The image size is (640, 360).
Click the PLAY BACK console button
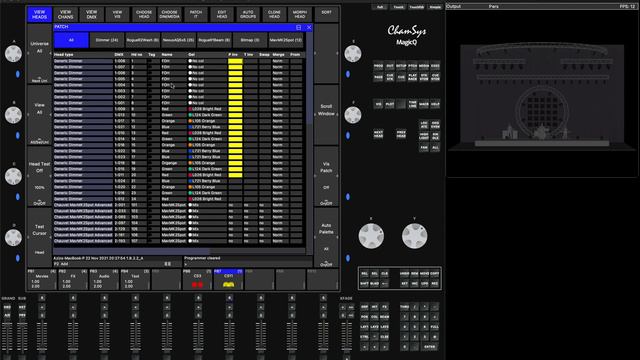click(413, 77)
